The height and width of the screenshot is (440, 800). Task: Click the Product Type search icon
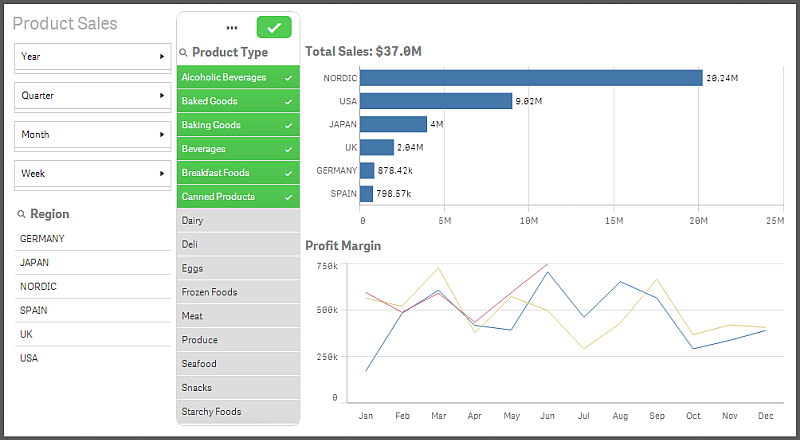pos(183,52)
